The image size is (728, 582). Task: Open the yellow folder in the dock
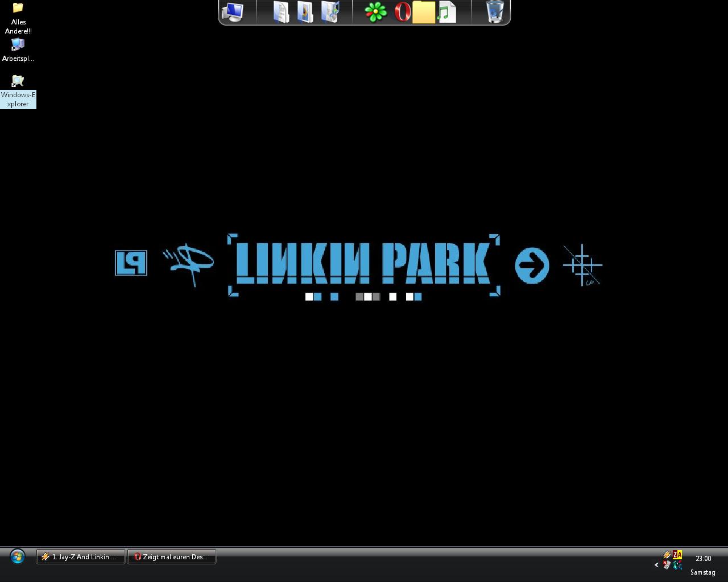pyautogui.click(x=424, y=12)
